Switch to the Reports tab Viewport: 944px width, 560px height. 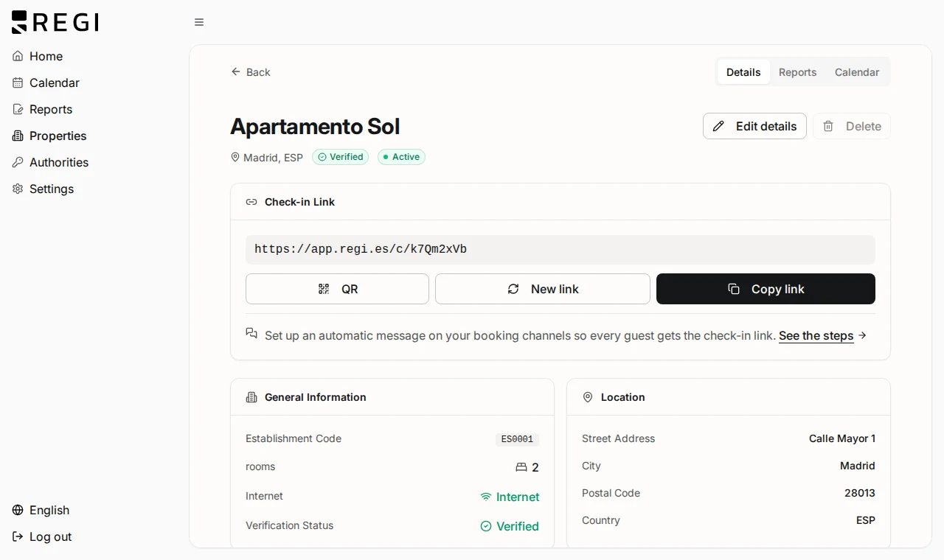click(x=797, y=72)
